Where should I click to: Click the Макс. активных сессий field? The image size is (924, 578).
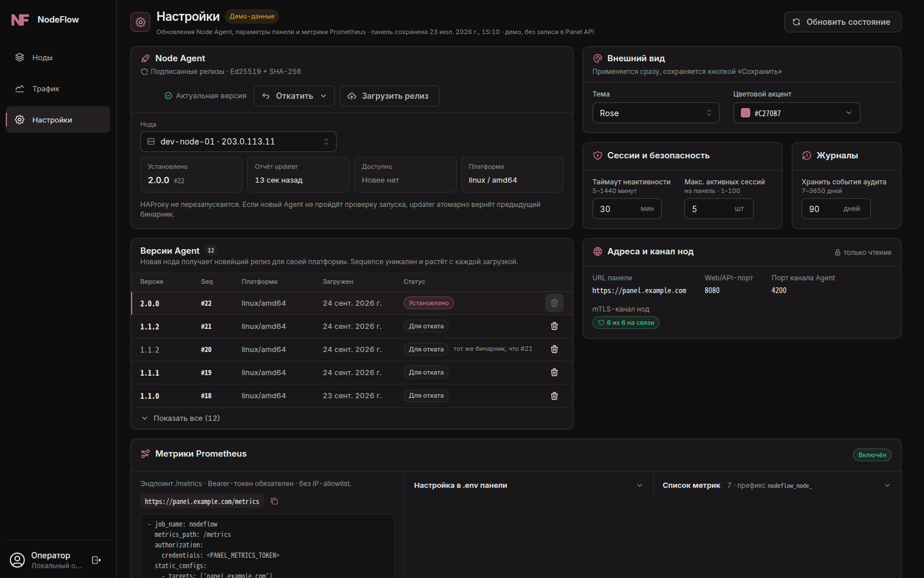click(x=719, y=209)
